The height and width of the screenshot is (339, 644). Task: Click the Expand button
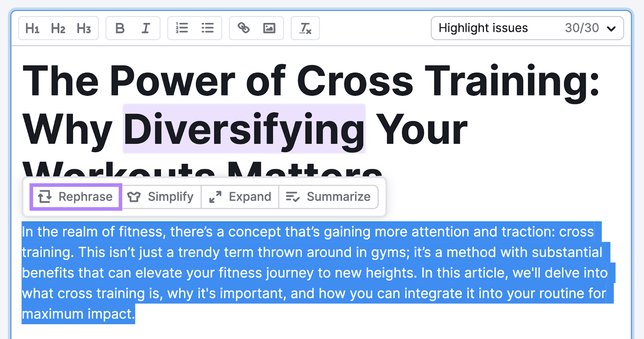(x=240, y=197)
